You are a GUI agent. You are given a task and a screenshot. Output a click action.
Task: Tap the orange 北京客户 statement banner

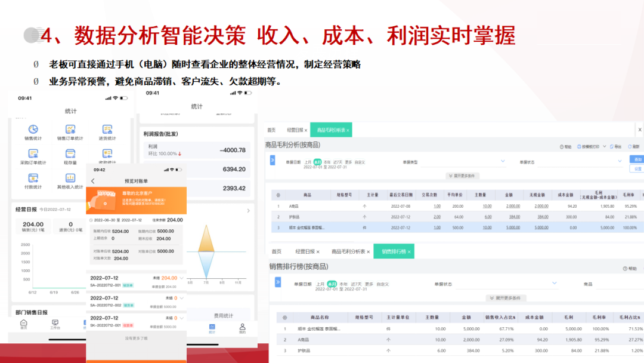137,201
